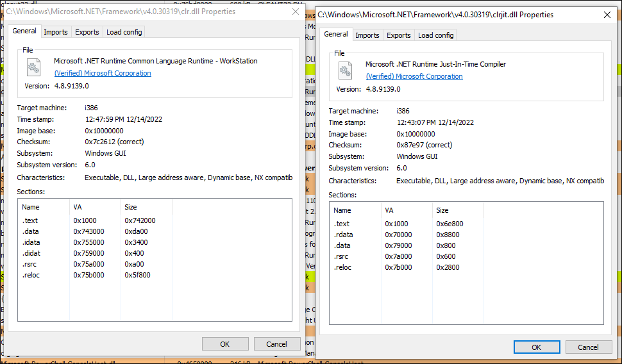
Task: Click OK in clrjit.dll Properties
Action: 536,347
